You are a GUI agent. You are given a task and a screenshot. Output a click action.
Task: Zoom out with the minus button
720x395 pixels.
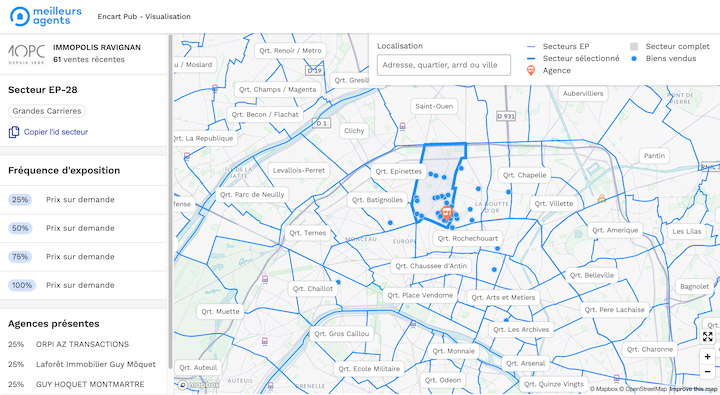coord(708,371)
